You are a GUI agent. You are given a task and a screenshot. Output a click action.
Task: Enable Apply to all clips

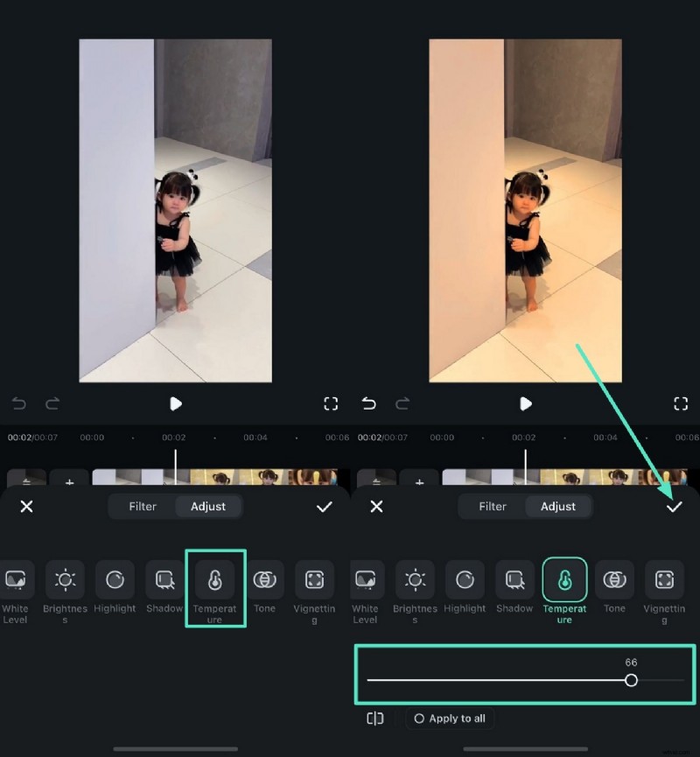[x=450, y=718]
